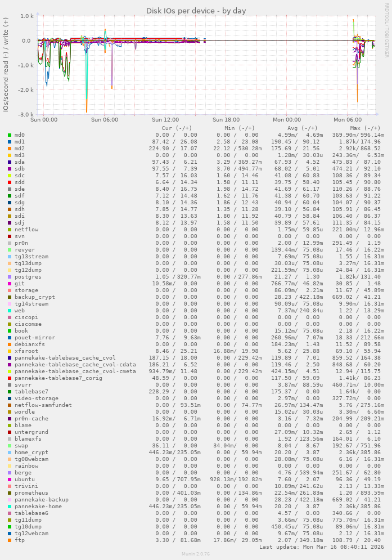This screenshot has height=560, width=392.
Task: Click the Last update timestamp text
Action: [322, 547]
